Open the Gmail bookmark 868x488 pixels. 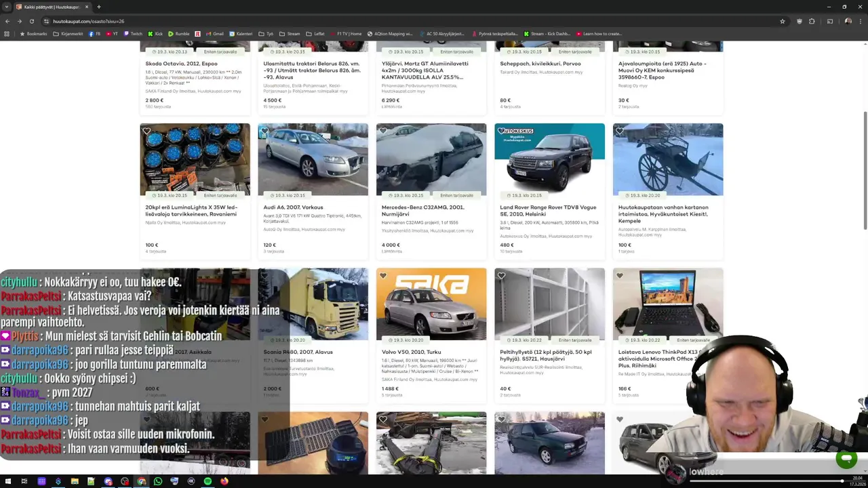[215, 33]
